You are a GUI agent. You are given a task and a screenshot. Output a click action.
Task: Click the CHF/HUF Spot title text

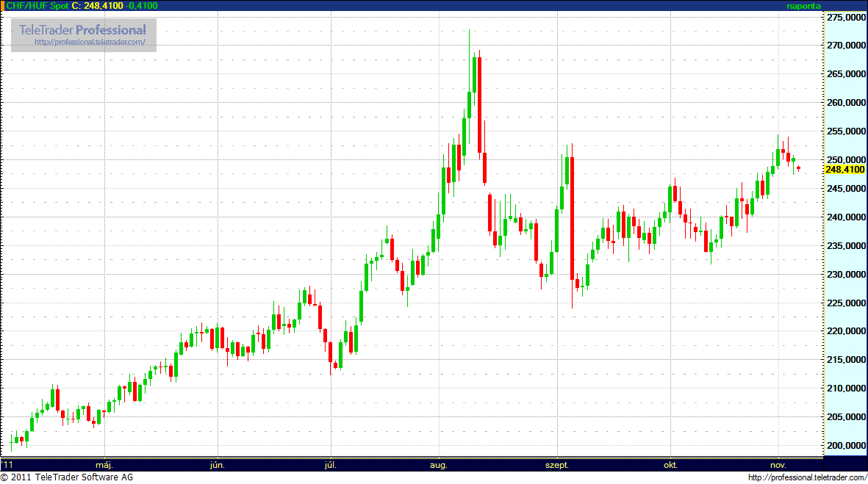(x=37, y=6)
